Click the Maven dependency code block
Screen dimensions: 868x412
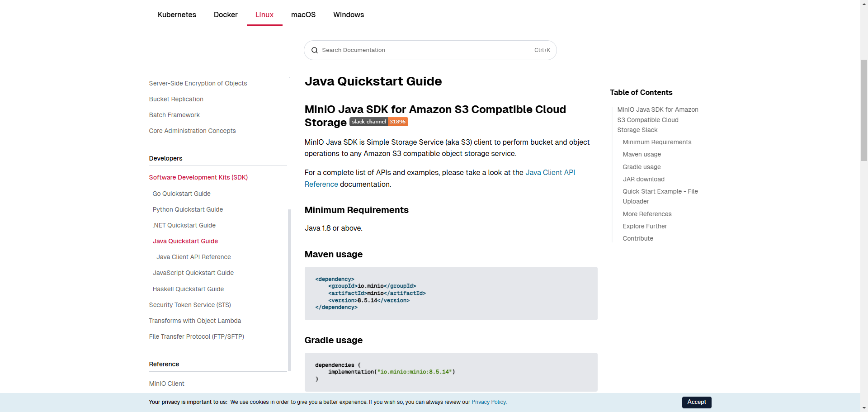[451, 294]
